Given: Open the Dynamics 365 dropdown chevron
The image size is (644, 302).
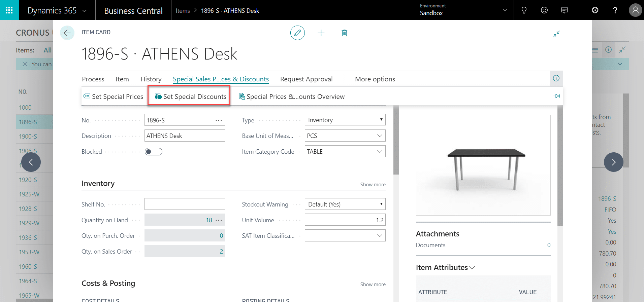Looking at the screenshot, I should click(85, 11).
